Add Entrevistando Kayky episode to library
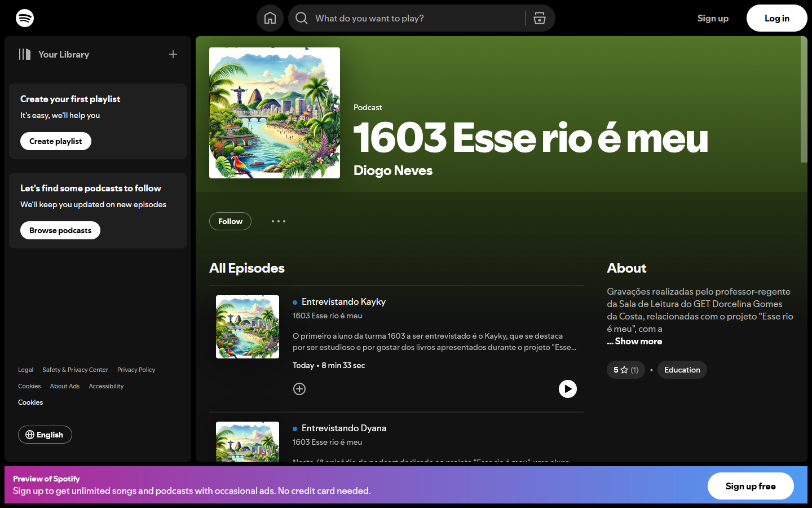This screenshot has width=812, height=508. 299,389
